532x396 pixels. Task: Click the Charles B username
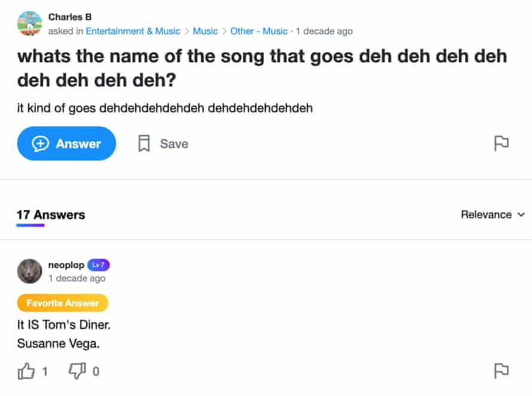tap(70, 17)
